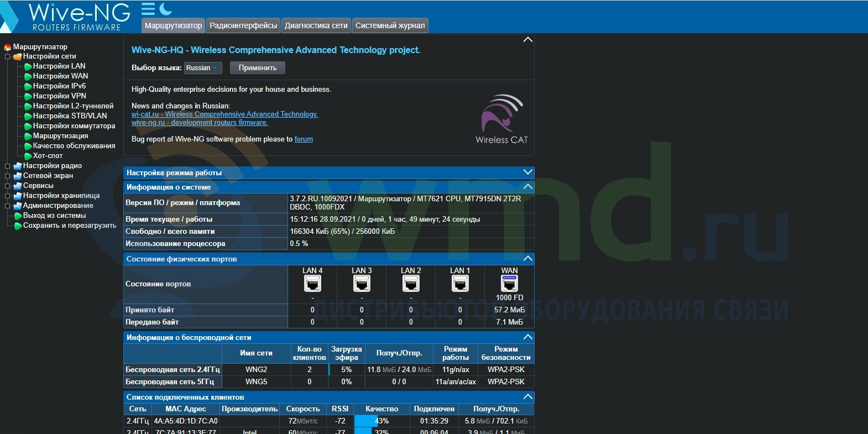The height and width of the screenshot is (434, 868).
Task: Open Настройка STB/VLAN in tree
Action: pyautogui.click(x=70, y=116)
